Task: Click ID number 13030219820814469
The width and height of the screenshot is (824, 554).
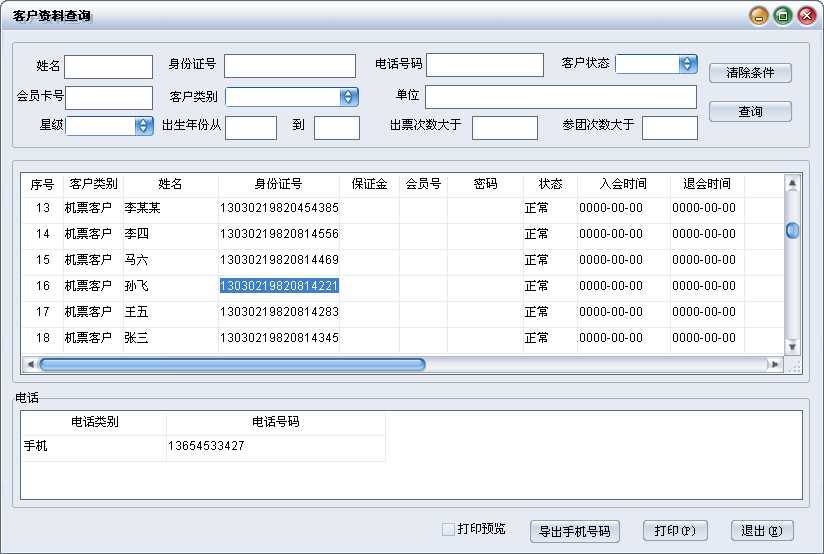Action: pyautogui.click(x=279, y=260)
